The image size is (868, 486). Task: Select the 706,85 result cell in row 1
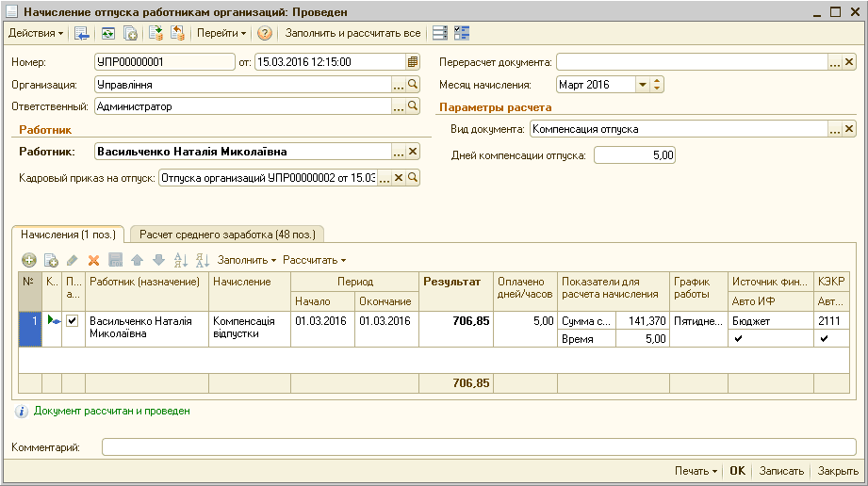click(455, 329)
